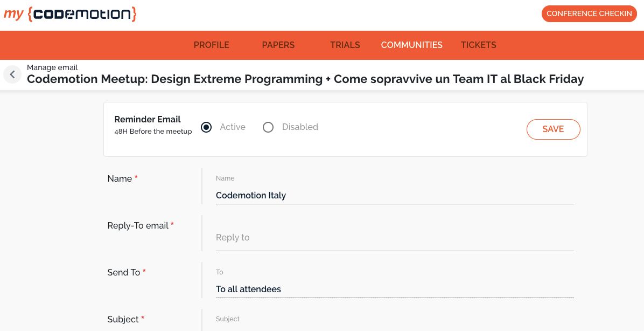Open the PROFILE menu
Viewport: 644px width, 331px height.
tap(211, 45)
